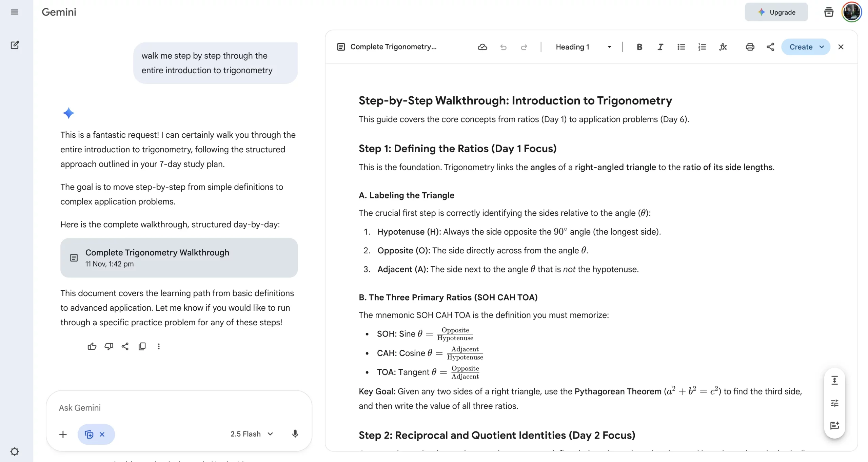Image resolution: width=868 pixels, height=462 pixels.
Task: Click the Upgrade button
Action: coord(776,12)
